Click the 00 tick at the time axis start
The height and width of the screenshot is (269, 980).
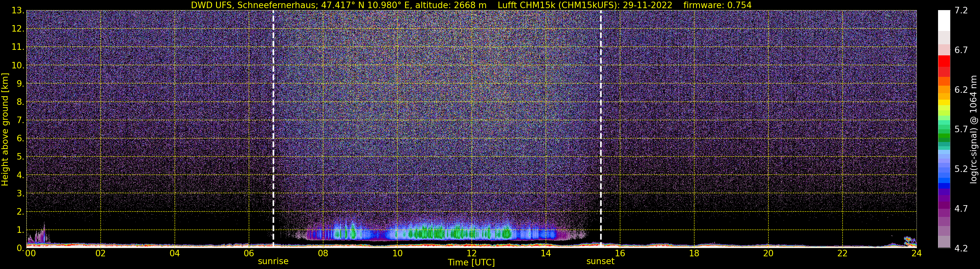(x=30, y=253)
